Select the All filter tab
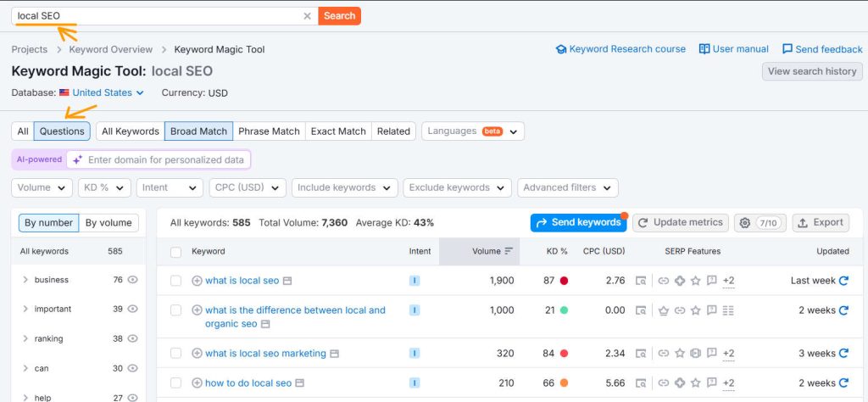The height and width of the screenshot is (402, 868). pyautogui.click(x=23, y=131)
